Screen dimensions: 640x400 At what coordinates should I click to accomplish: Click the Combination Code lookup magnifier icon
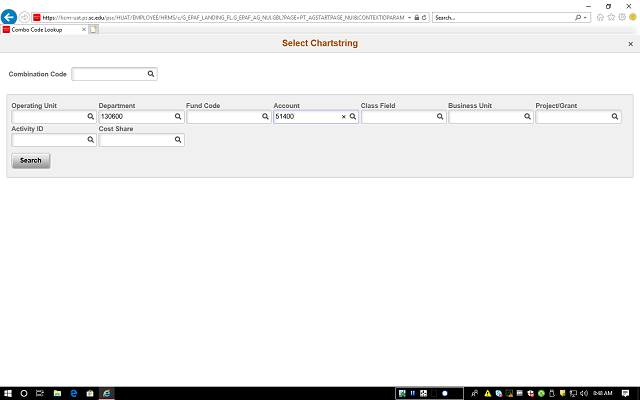[151, 74]
